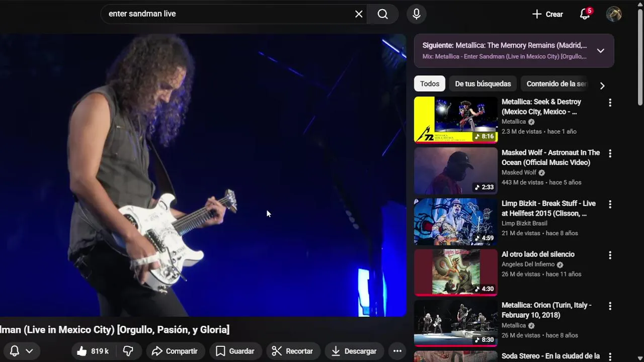The image size is (644, 362).
Task: Save the video with Guardar button
Action: coord(235,351)
